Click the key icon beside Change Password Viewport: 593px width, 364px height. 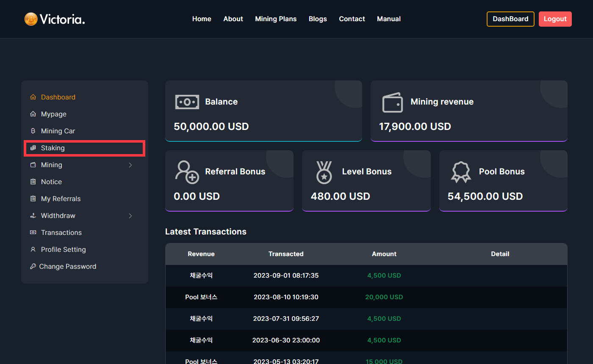[33, 267]
